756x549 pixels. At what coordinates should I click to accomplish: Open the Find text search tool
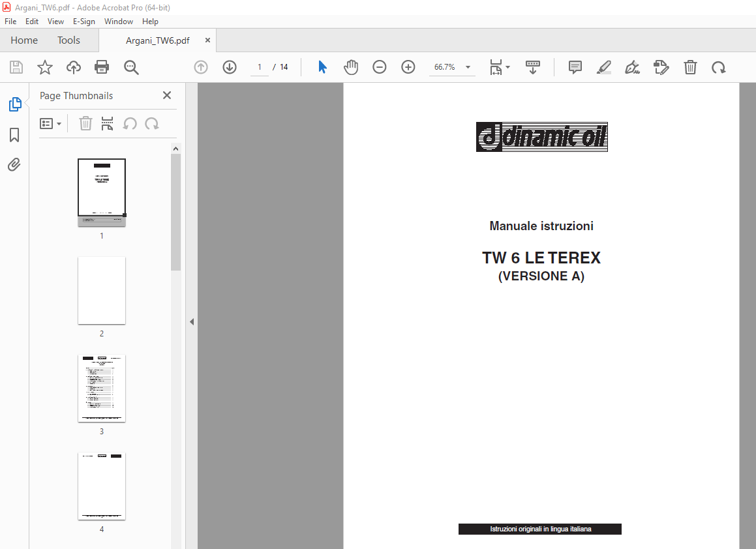[131, 67]
